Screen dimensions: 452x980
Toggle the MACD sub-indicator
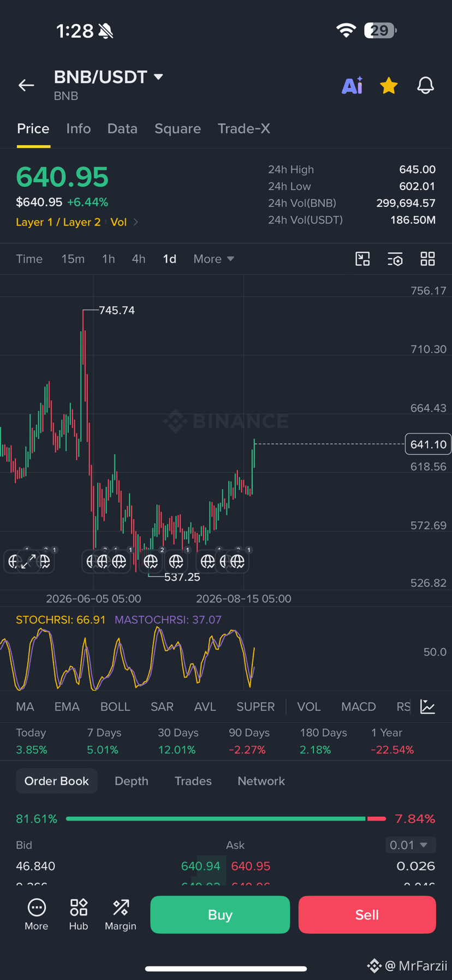click(359, 707)
